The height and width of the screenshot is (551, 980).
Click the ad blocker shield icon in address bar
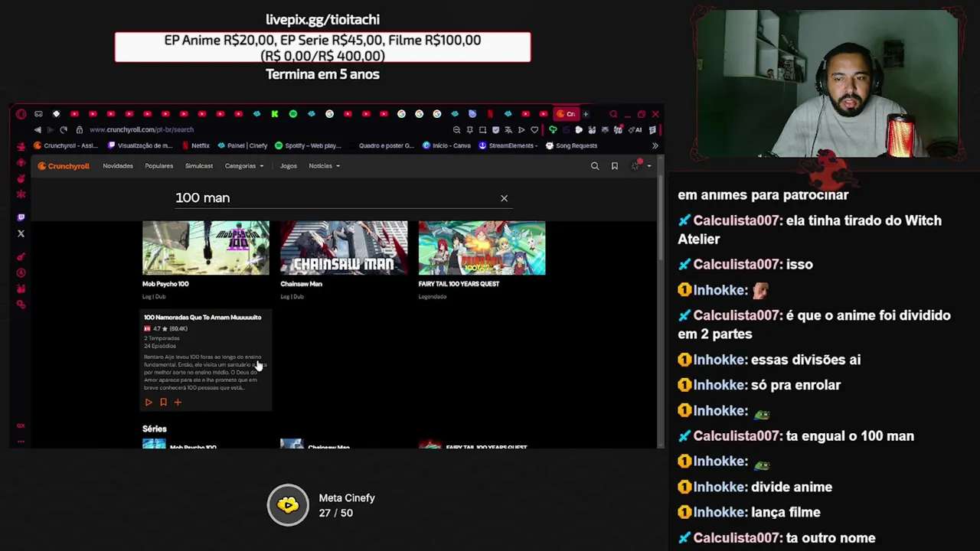click(x=495, y=130)
